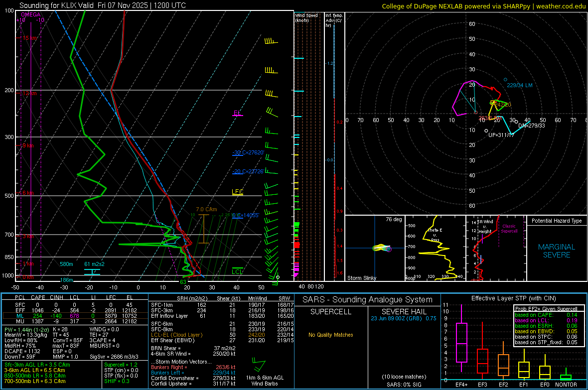Click the 'Sfc-3km AGL LR = 3.5 C/km' line

pyautogui.click(x=37, y=365)
